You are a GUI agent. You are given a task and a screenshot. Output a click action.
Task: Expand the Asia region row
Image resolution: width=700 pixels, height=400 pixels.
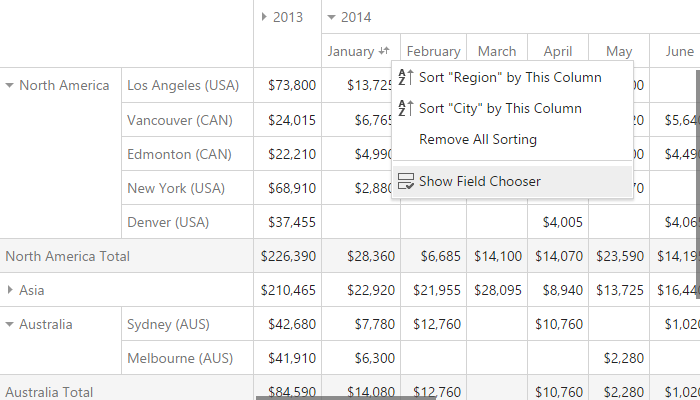[10, 290]
